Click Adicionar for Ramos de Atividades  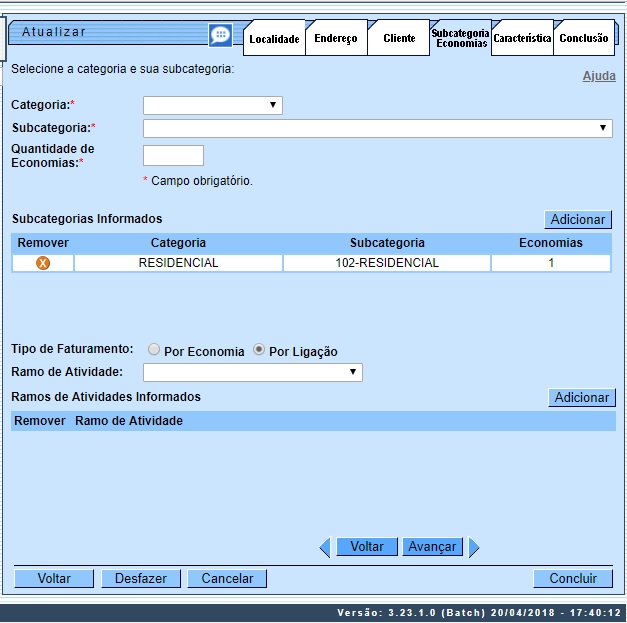point(581,397)
